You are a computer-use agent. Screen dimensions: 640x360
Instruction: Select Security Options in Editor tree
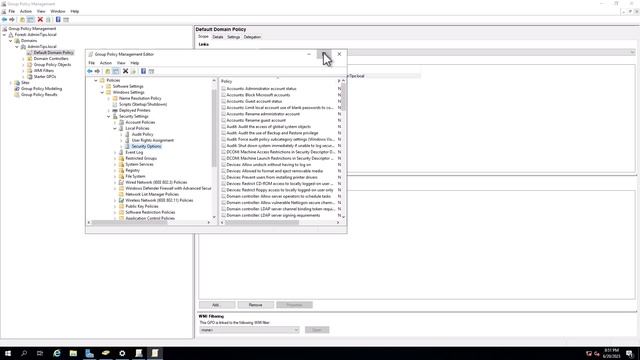(x=147, y=147)
